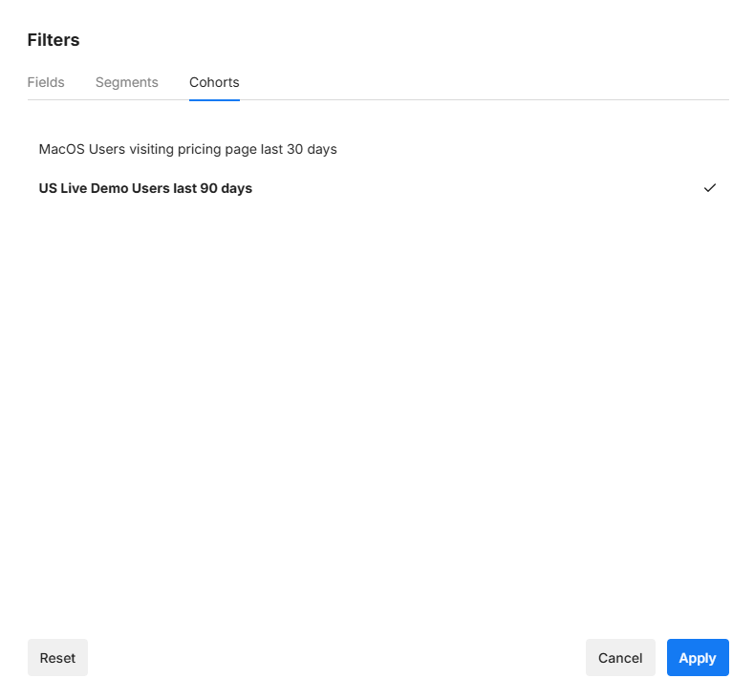Select MacOS Users visiting pricing page cohort

click(x=187, y=149)
